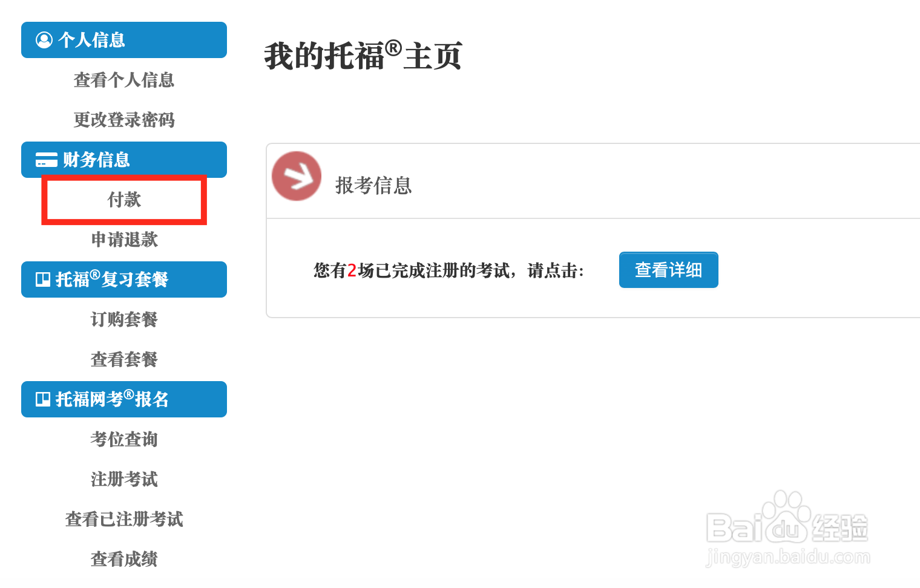
Task: Open 查看个人信息 personal info page
Action: pos(123,80)
